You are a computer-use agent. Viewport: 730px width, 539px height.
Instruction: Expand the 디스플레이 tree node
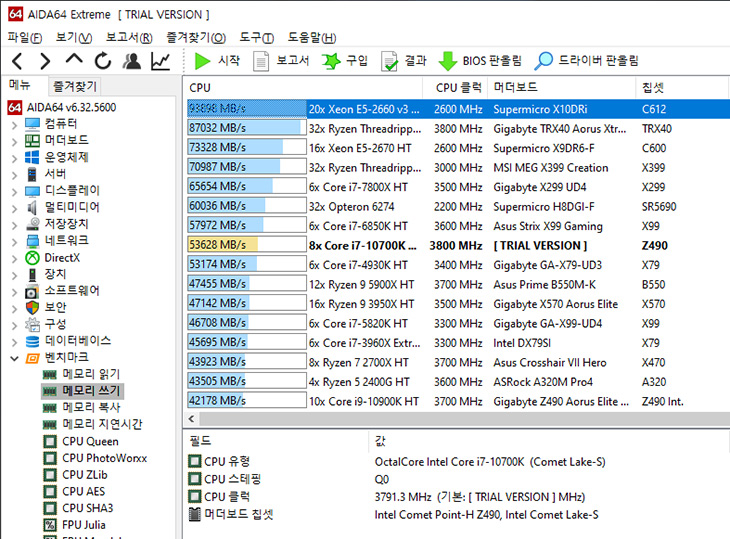click(x=14, y=191)
